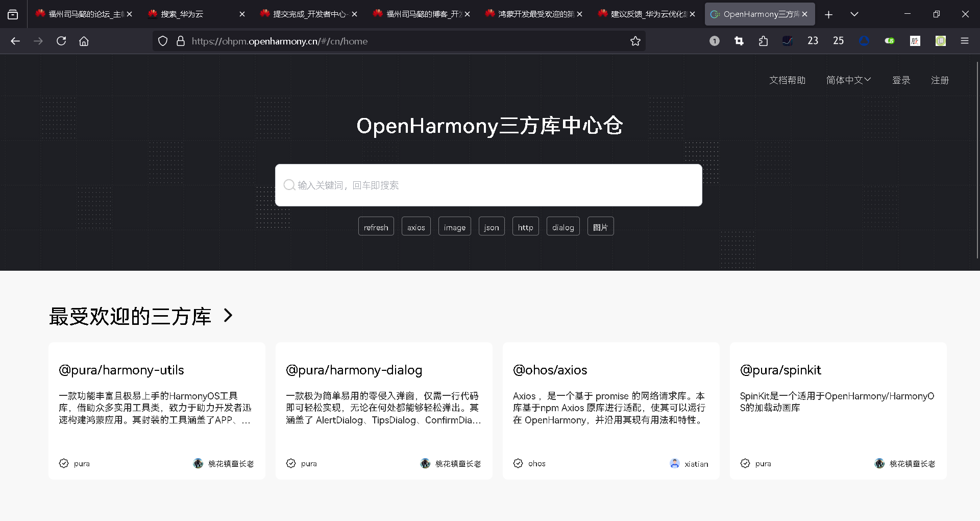Go back to the previous page
980x521 pixels.
pos(15,41)
